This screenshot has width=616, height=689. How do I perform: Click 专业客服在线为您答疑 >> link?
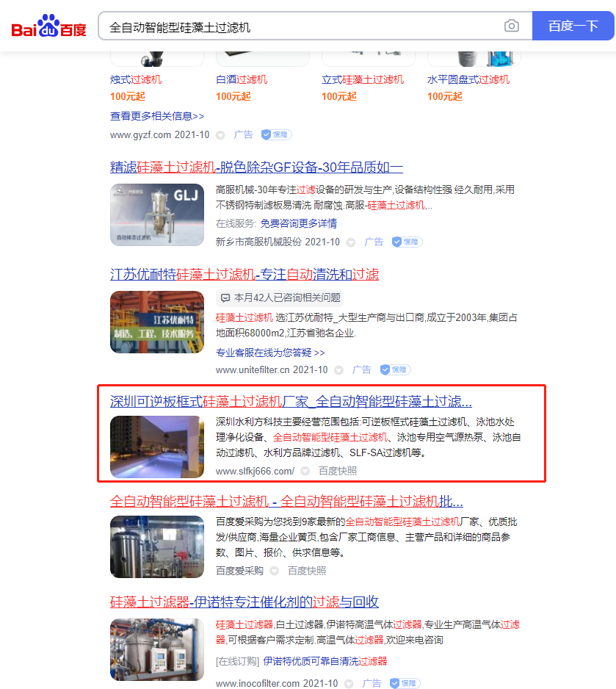click(270, 353)
